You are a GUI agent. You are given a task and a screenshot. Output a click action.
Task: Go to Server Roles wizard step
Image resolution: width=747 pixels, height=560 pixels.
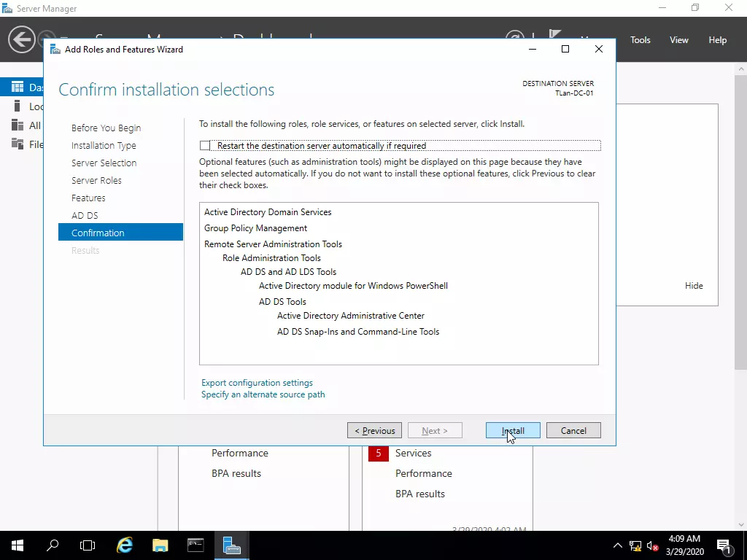96,181
